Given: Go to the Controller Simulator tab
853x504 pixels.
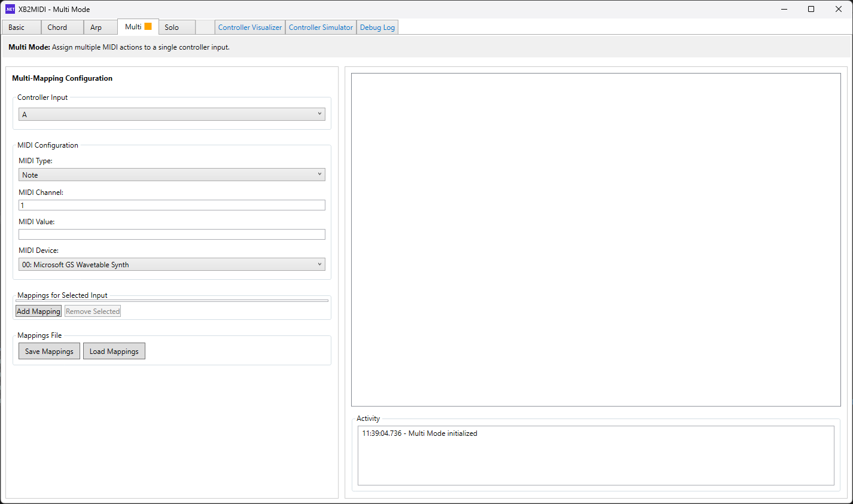Looking at the screenshot, I should point(321,28).
